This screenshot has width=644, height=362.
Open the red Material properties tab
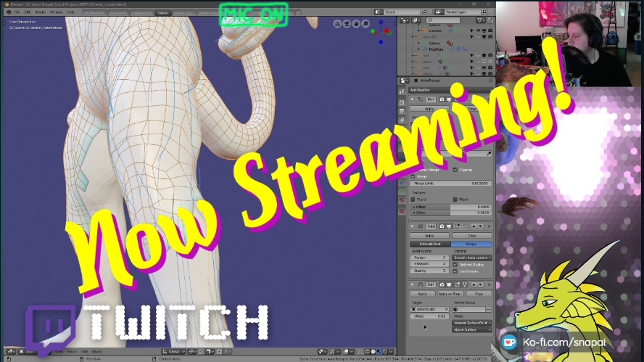coord(402,200)
